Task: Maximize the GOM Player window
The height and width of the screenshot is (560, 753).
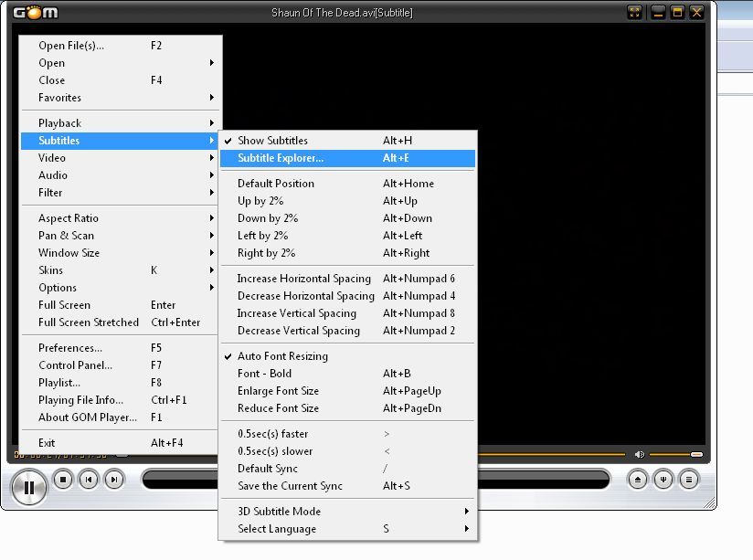Action: tap(677, 12)
